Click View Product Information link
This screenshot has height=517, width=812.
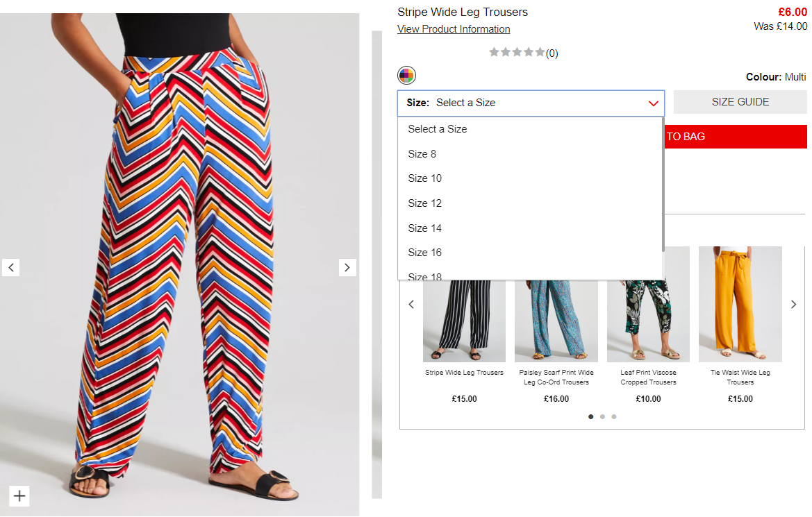tap(454, 29)
